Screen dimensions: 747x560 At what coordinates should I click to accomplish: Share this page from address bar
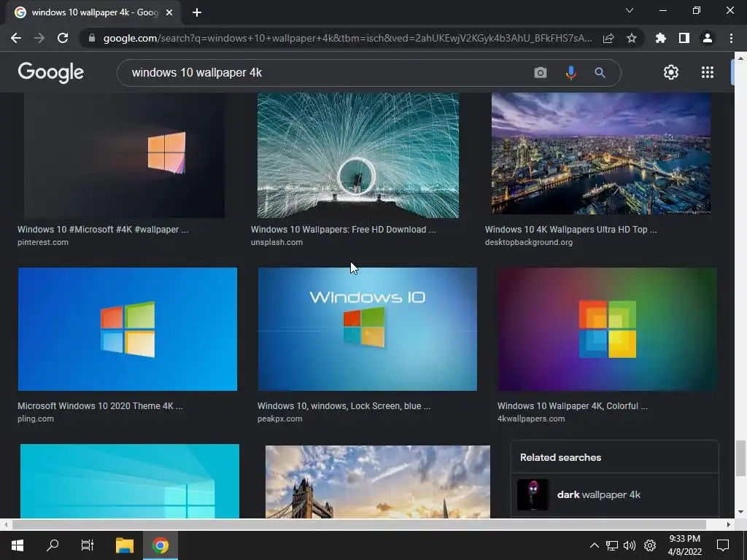[608, 38]
